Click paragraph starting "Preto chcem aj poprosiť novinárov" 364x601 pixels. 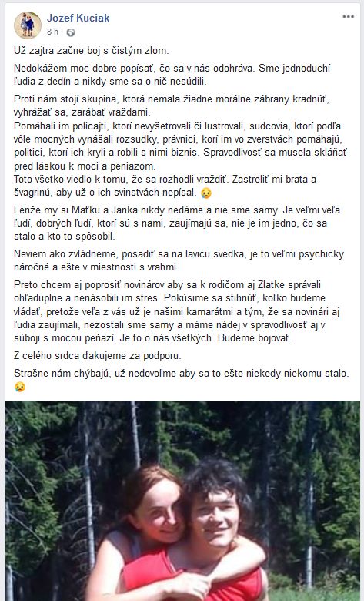click(176, 311)
